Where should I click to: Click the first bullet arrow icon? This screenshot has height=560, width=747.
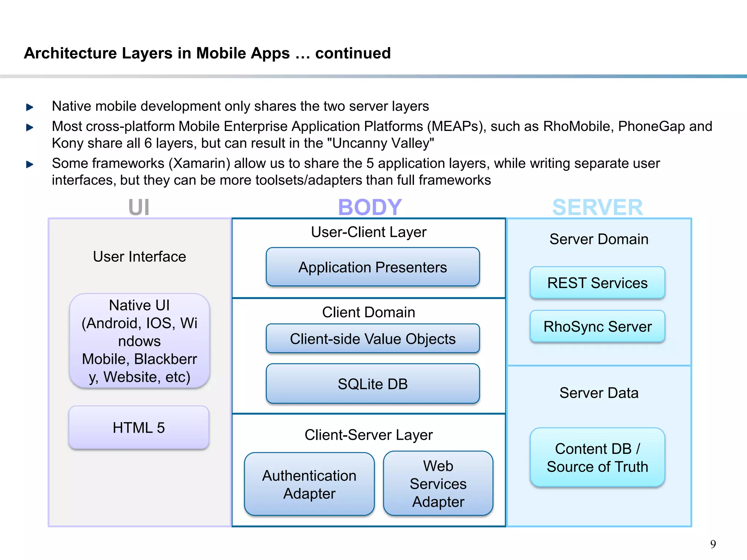tap(30, 107)
